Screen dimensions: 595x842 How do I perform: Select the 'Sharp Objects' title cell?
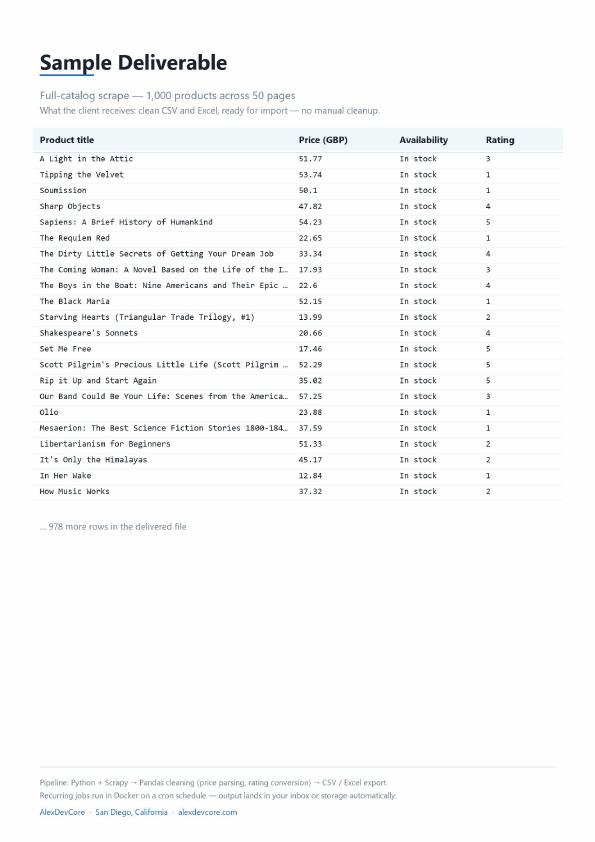70,206
